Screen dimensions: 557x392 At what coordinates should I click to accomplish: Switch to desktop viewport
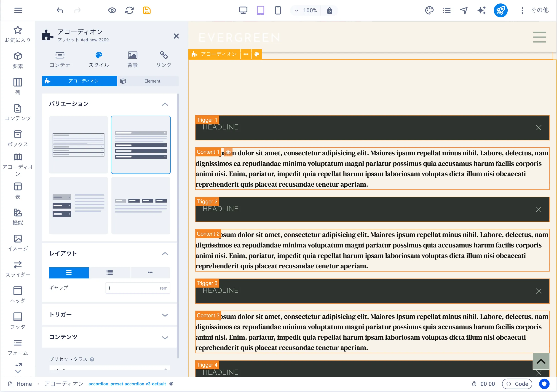(243, 11)
